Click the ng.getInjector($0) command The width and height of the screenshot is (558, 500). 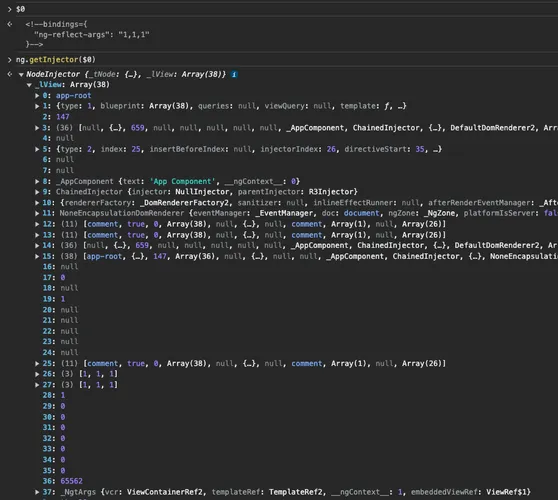point(56,59)
